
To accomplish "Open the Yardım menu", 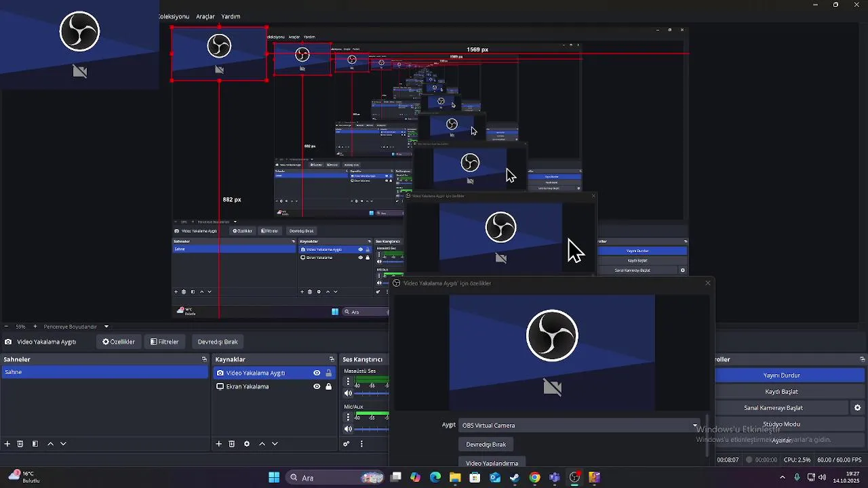I will tap(231, 16).
